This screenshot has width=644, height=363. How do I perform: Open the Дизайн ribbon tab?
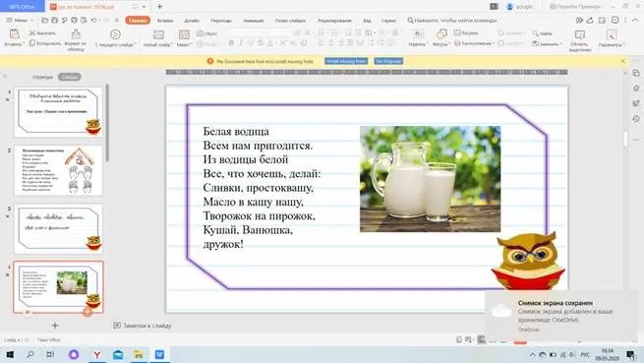click(192, 20)
